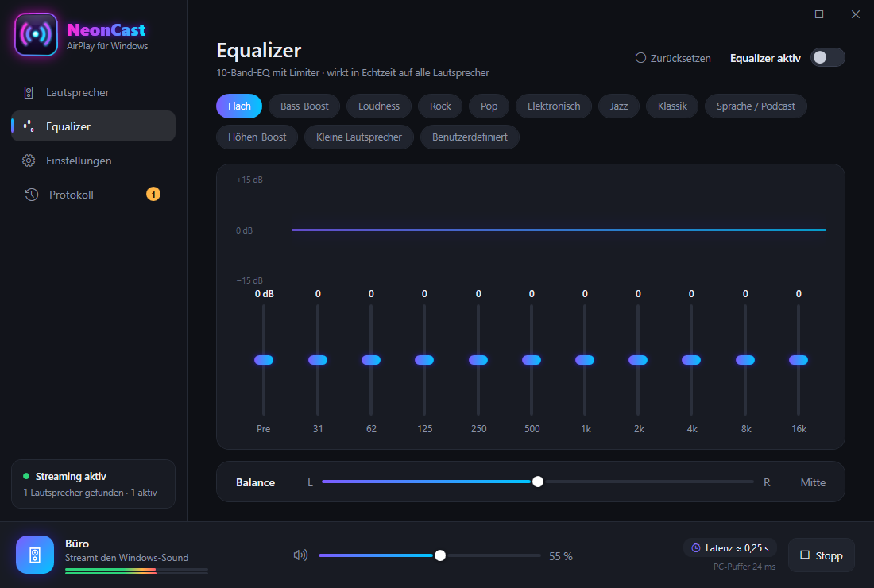
Task: Click the −15 dB axis label
Action: click(x=249, y=280)
